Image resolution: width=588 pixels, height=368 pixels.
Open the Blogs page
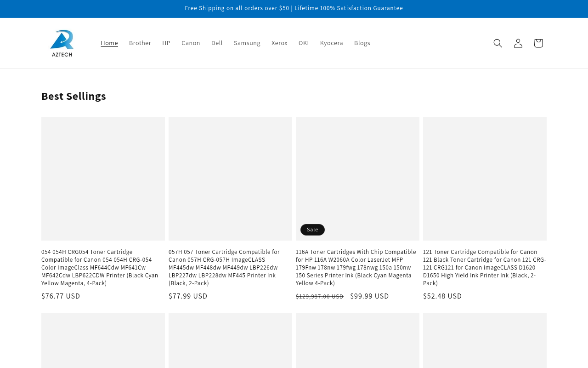tap(362, 43)
